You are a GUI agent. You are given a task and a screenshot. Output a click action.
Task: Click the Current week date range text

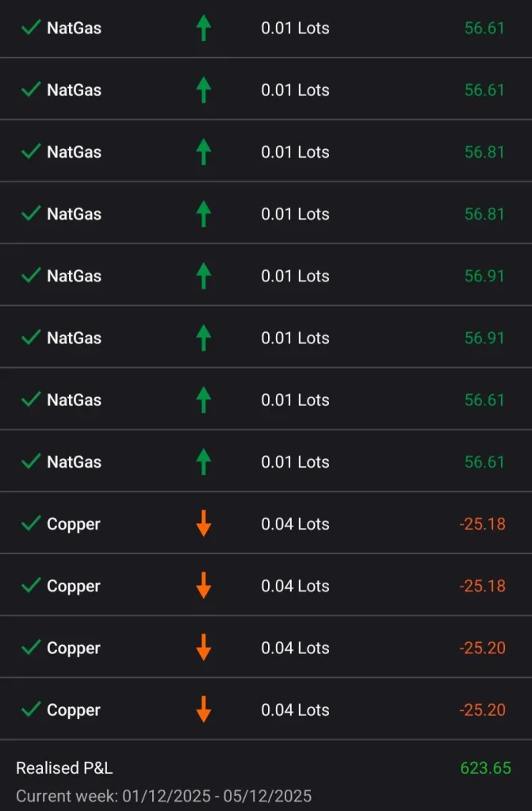[163, 796]
